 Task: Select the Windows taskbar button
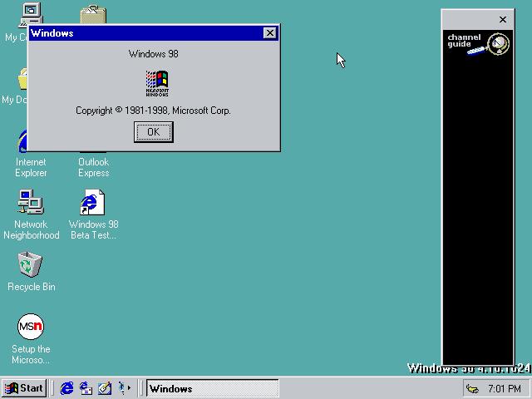(213, 388)
